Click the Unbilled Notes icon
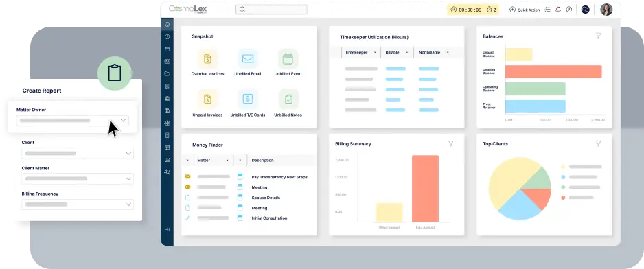Viewport: 644px width, 269px height. click(288, 99)
